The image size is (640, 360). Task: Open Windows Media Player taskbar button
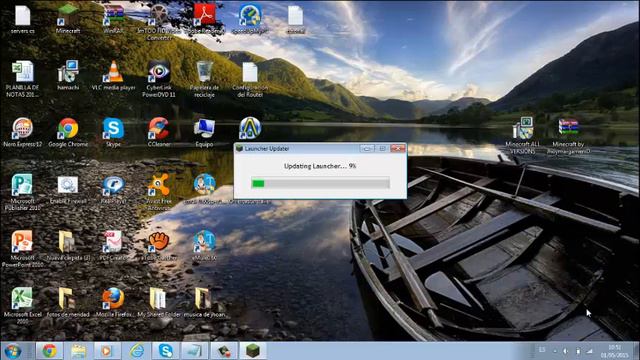click(x=107, y=351)
